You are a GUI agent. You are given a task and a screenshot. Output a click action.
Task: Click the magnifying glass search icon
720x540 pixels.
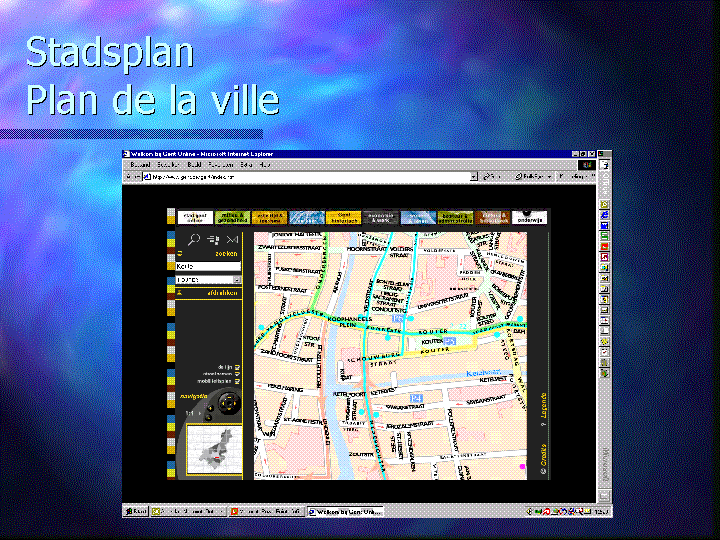(194, 240)
